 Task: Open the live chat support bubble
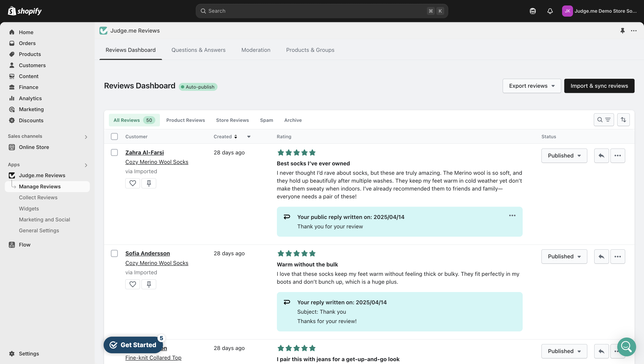coord(626,347)
